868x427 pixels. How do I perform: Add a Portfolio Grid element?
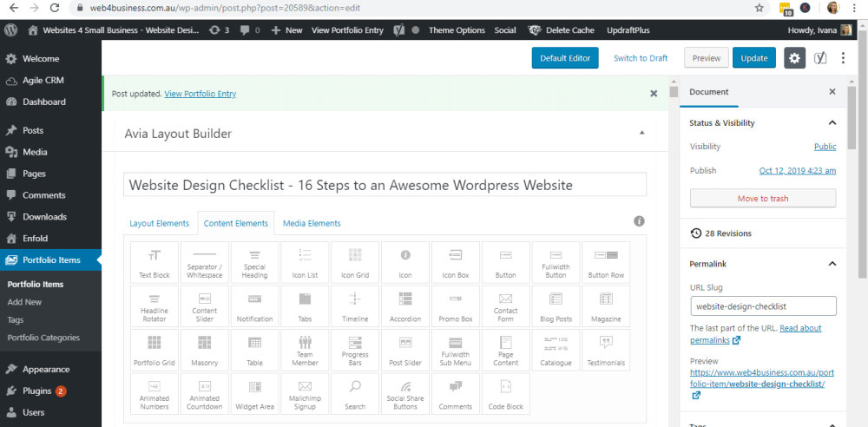tap(155, 350)
